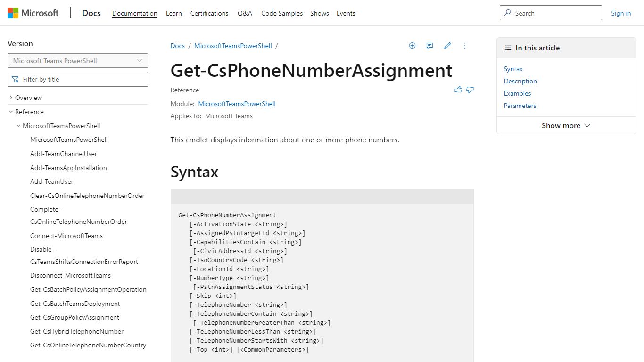Click the -IsoCountryCode parameter line
The height and width of the screenshot is (362, 644).
point(236,260)
